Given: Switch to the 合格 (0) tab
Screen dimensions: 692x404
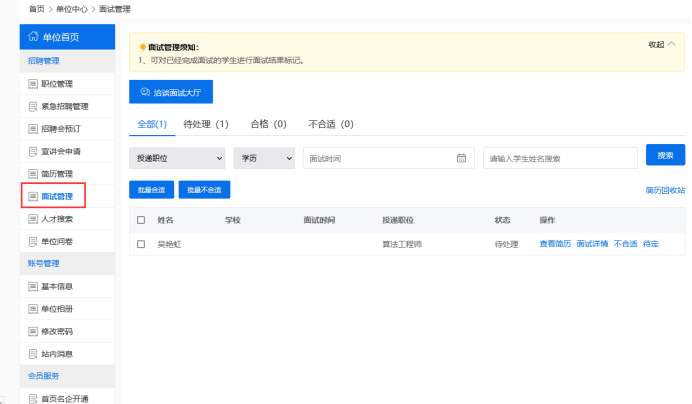Looking at the screenshot, I should [x=268, y=124].
